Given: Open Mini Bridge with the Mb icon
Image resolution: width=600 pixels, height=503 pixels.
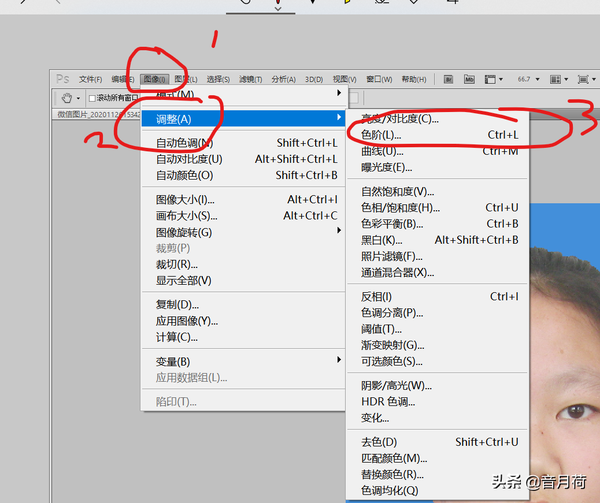Looking at the screenshot, I should pyautogui.click(x=469, y=79).
